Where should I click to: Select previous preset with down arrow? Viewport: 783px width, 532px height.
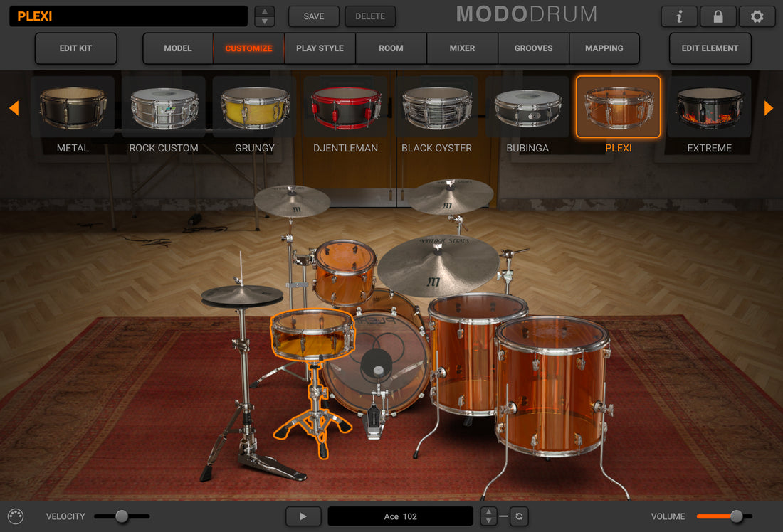(265, 21)
